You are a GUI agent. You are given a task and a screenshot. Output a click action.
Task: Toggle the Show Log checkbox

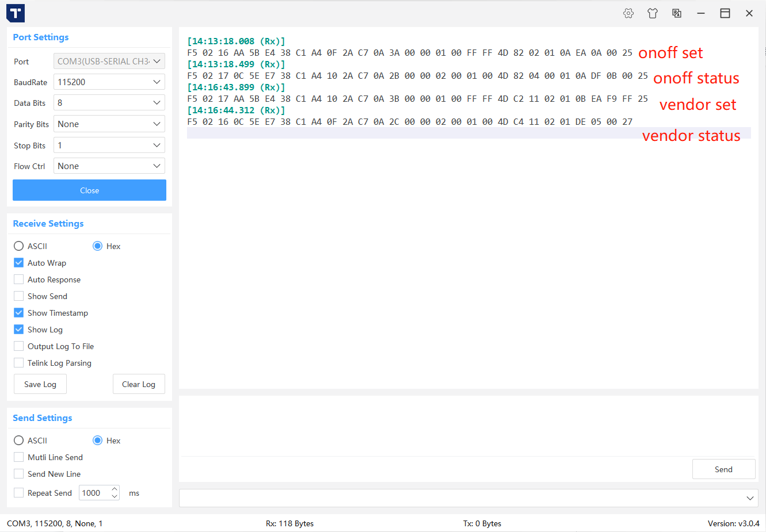19,330
